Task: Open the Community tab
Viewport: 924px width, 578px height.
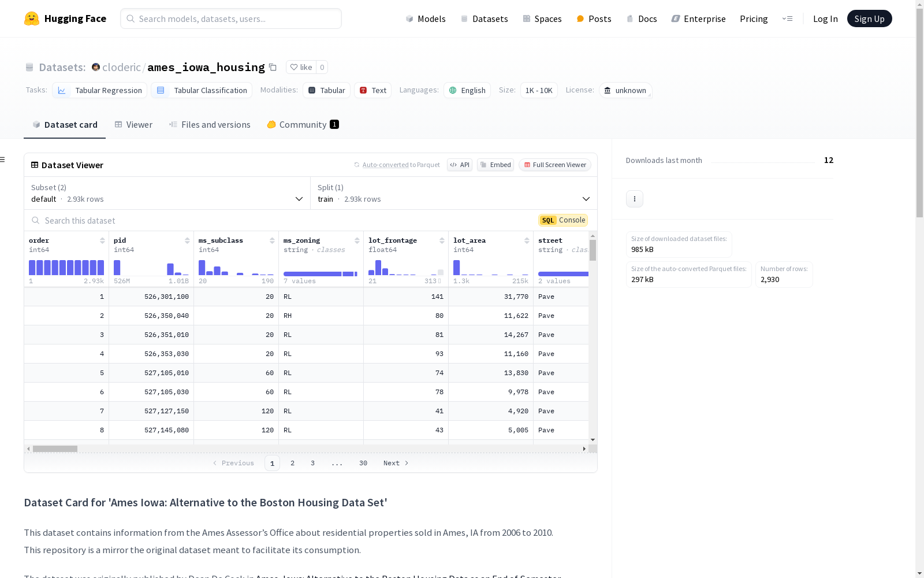Action: pos(303,125)
